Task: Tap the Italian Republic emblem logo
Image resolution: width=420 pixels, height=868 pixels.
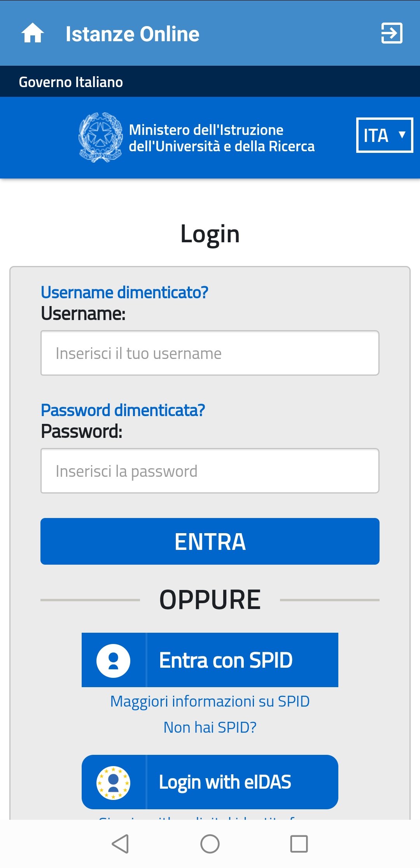Action: click(x=101, y=137)
